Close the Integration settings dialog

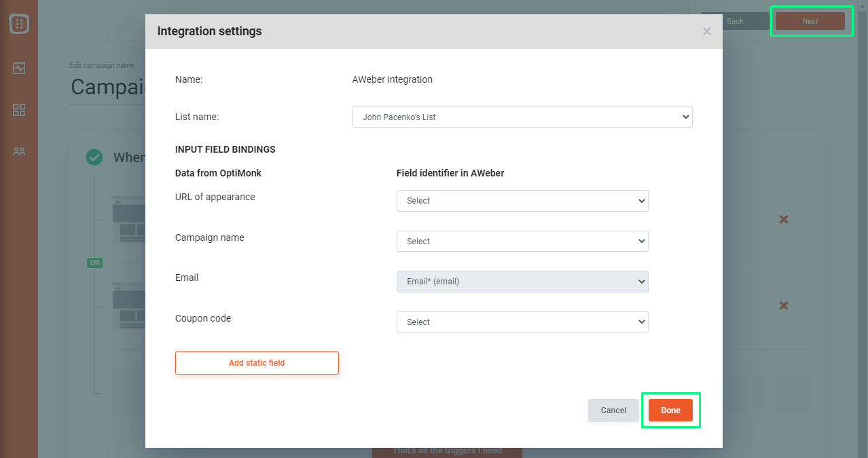point(707,31)
